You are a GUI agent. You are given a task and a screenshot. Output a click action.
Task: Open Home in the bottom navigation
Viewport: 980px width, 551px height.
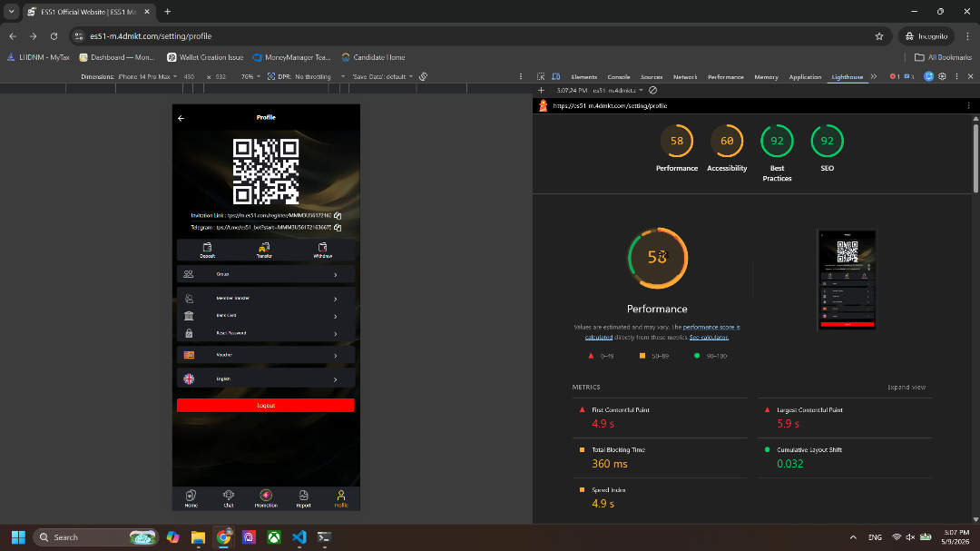pyautogui.click(x=191, y=498)
